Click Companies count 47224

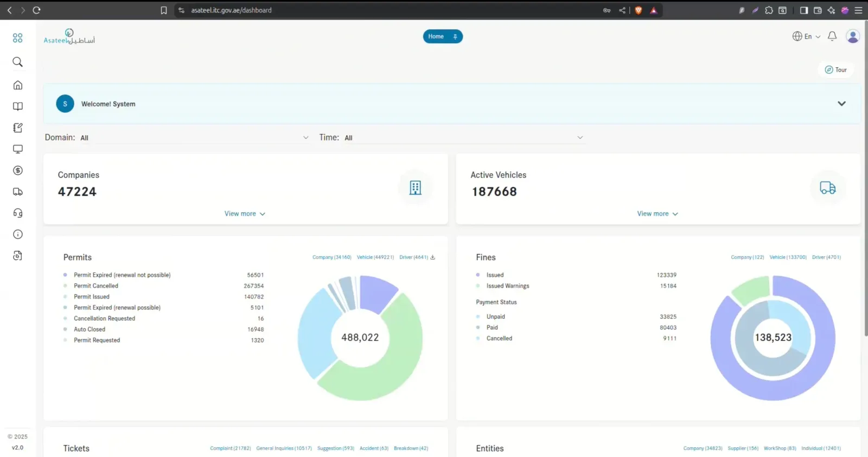[x=77, y=192]
